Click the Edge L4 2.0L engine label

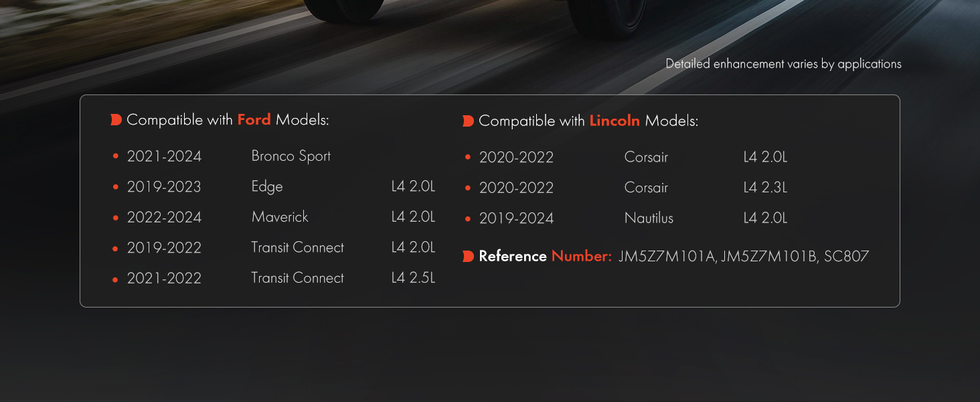[413, 187]
